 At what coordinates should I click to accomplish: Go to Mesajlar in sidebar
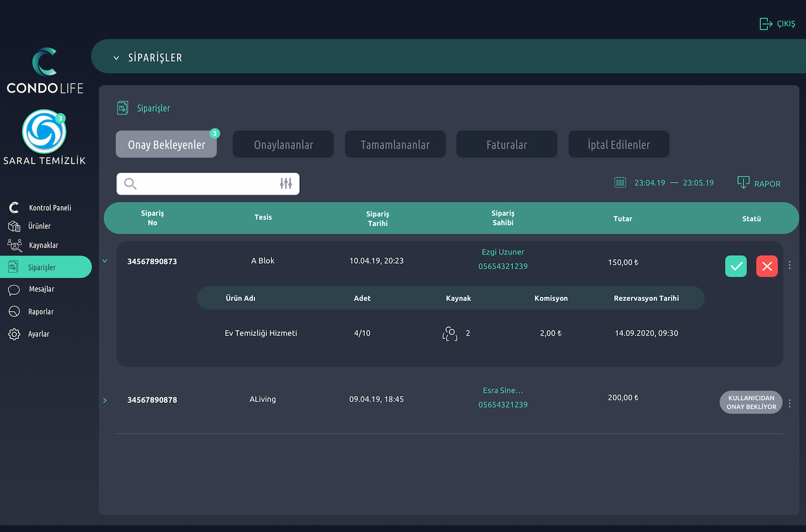pyautogui.click(x=41, y=289)
